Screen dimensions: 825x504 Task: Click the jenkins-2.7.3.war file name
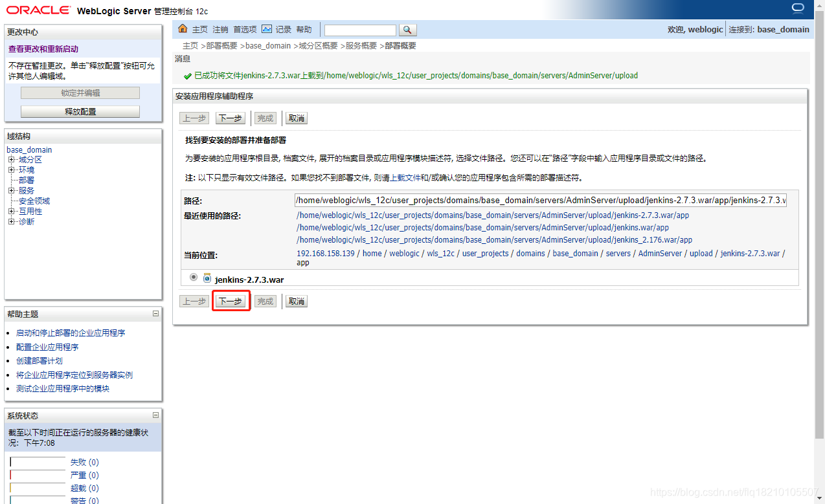click(249, 280)
